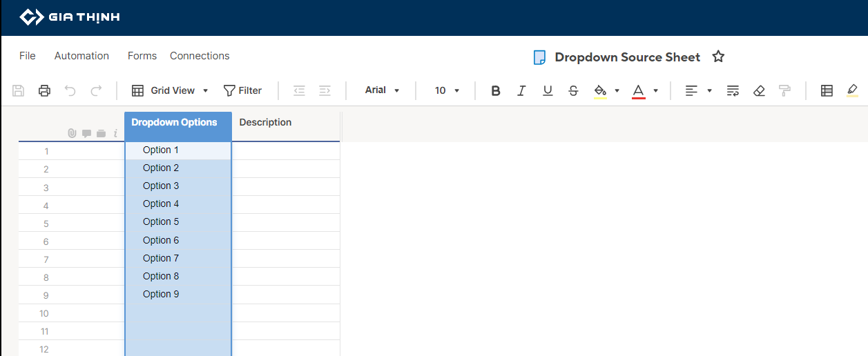Click the Print icon in toolbar
This screenshot has height=356, width=868.
(x=45, y=90)
